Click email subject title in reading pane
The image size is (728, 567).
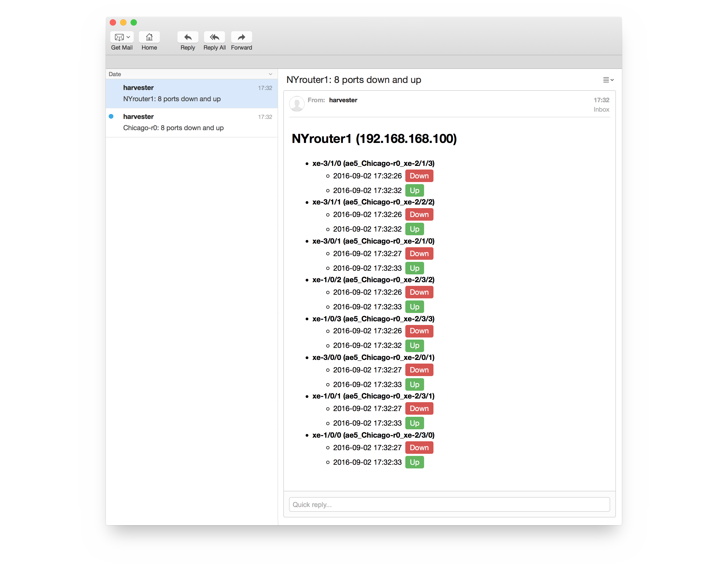pos(354,80)
